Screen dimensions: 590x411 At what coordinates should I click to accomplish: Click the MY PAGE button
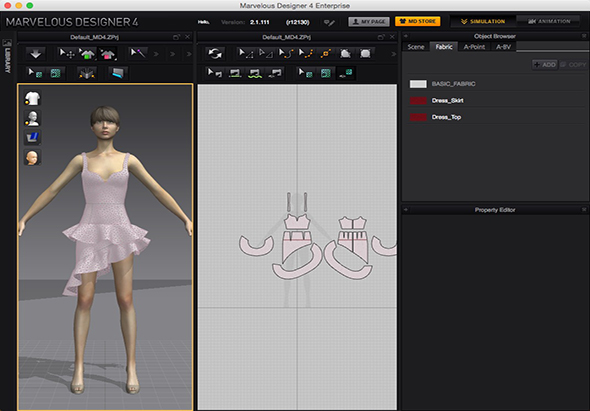[369, 21]
